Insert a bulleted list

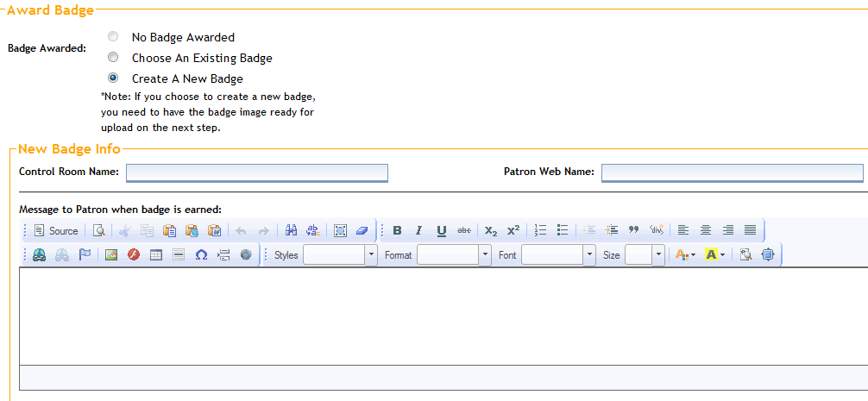(x=563, y=230)
